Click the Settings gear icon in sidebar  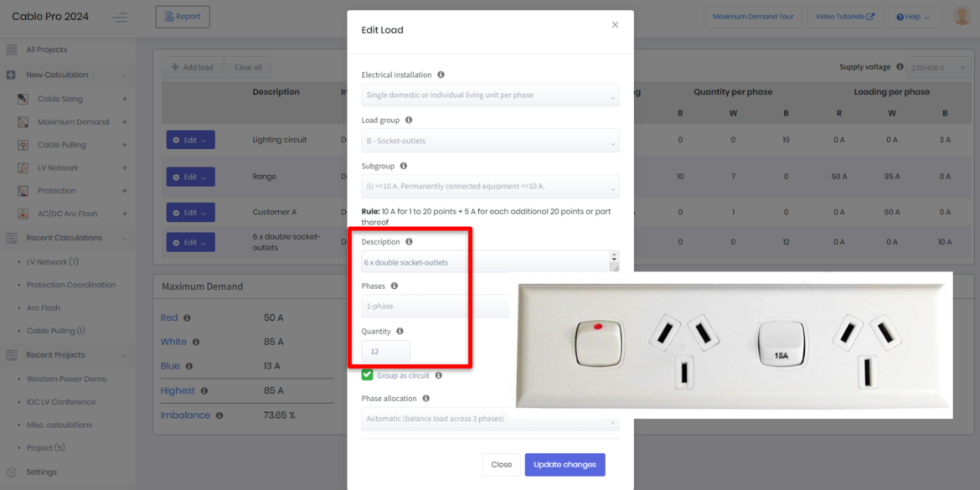click(12, 472)
